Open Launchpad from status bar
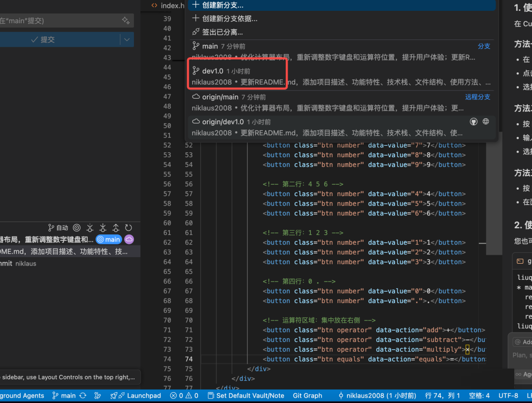Image resolution: width=532 pixels, height=403 pixels. pyautogui.click(x=136, y=396)
